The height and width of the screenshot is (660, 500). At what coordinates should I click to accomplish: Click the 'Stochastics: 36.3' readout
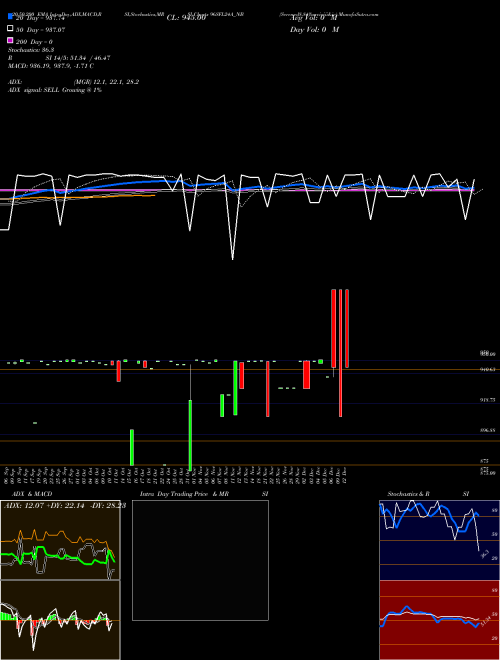coord(31,50)
